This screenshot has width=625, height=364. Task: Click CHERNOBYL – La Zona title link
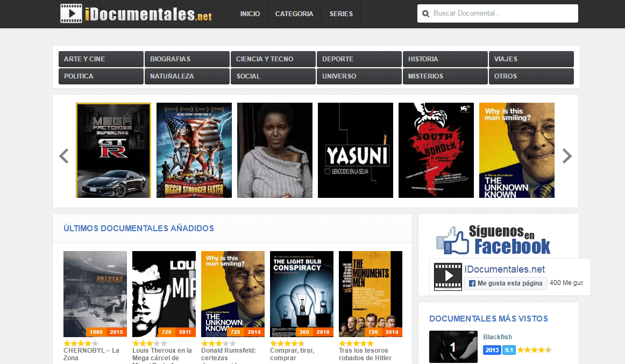[x=91, y=354]
